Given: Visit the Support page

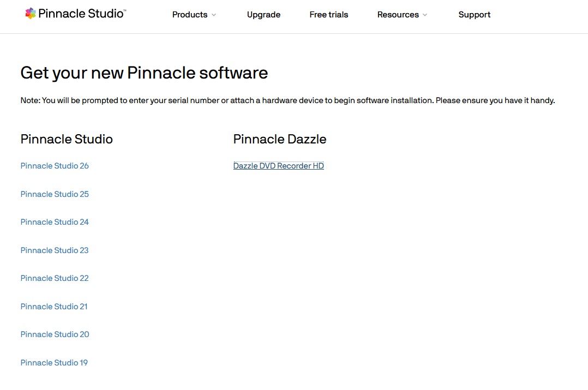Looking at the screenshot, I should (x=475, y=15).
